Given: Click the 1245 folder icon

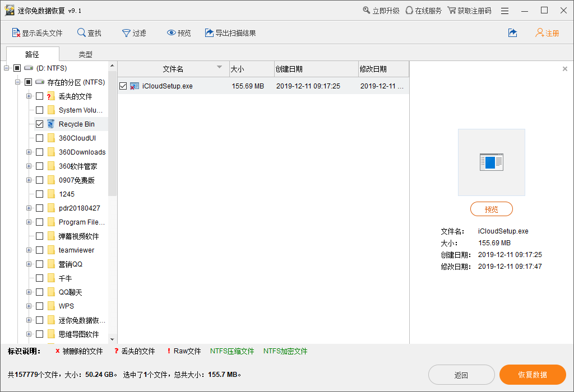Looking at the screenshot, I should [51, 194].
